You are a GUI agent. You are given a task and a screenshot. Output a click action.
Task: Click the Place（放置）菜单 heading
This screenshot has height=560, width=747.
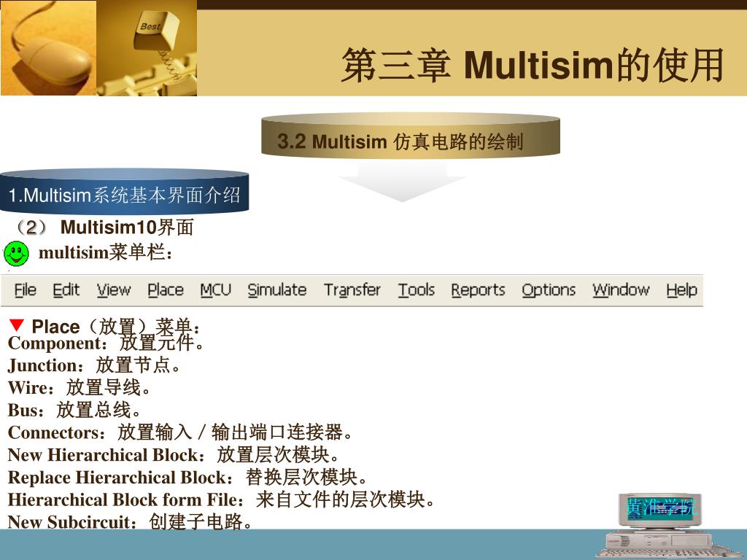point(116,327)
